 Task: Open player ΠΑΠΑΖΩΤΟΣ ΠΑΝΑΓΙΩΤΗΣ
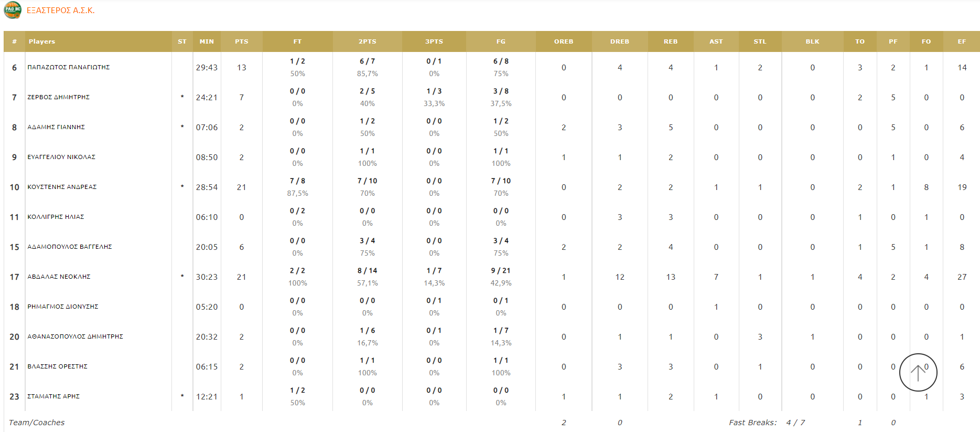tap(69, 67)
